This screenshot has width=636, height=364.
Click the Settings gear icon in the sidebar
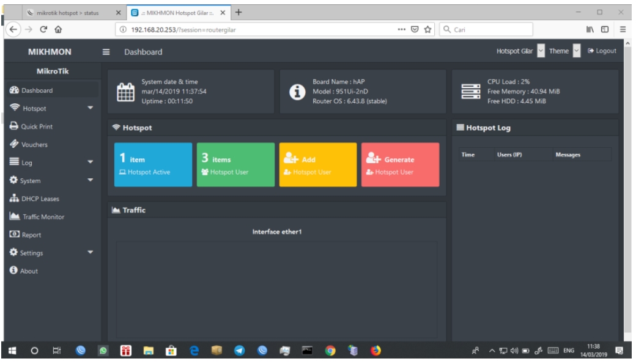(13, 252)
